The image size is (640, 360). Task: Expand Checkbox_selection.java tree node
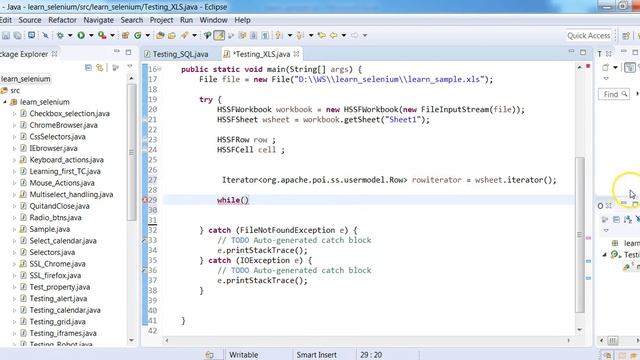[x=14, y=114]
